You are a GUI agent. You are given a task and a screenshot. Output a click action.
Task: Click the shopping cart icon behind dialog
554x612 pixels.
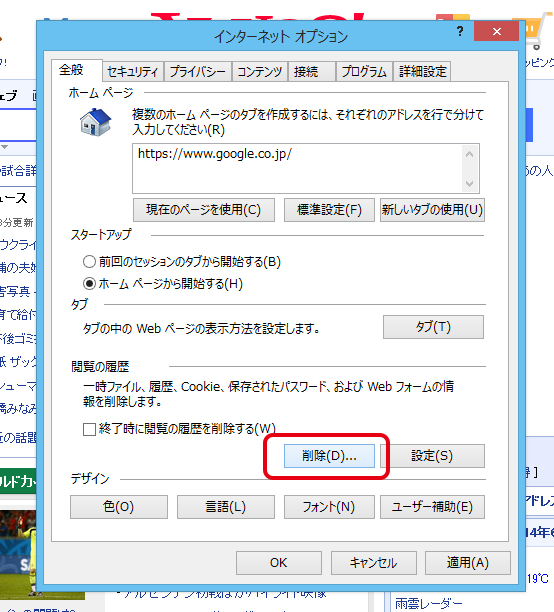tap(536, 31)
